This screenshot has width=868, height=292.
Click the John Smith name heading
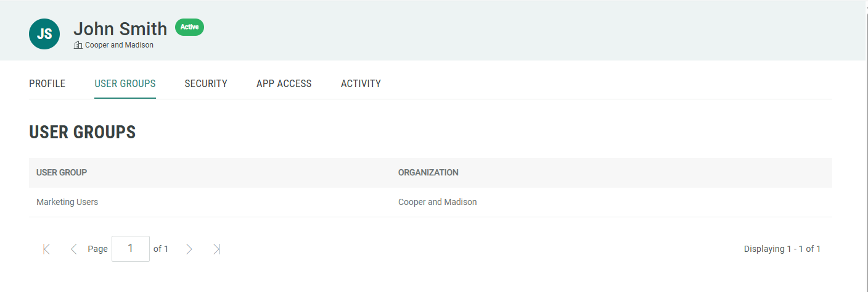point(120,29)
